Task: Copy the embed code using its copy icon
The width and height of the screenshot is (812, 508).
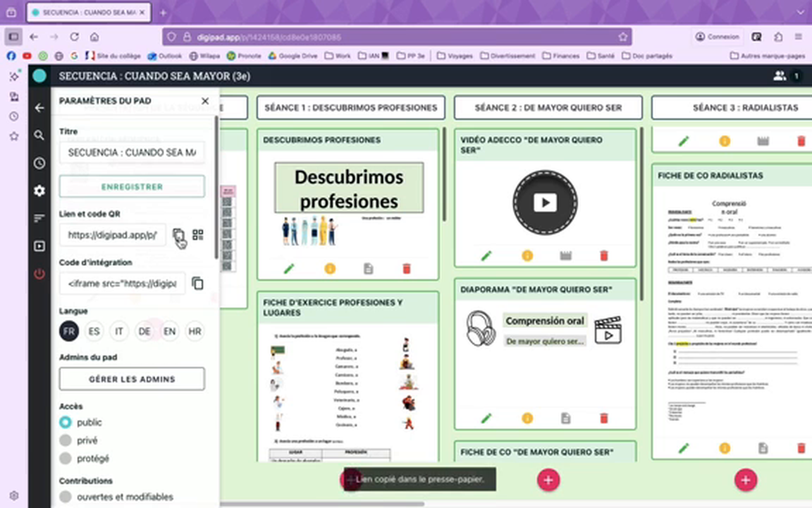Action: pyautogui.click(x=197, y=283)
